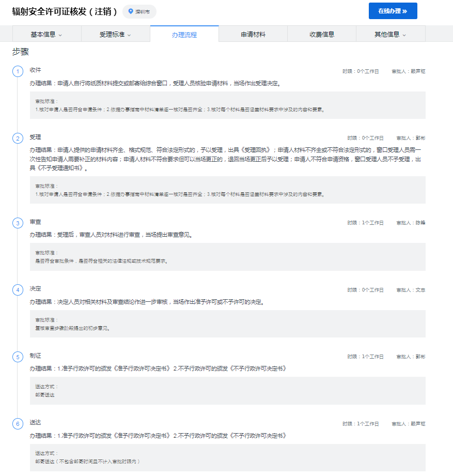Switch to the 办理流程 tab
This screenshot has width=453, height=476.
coord(184,35)
